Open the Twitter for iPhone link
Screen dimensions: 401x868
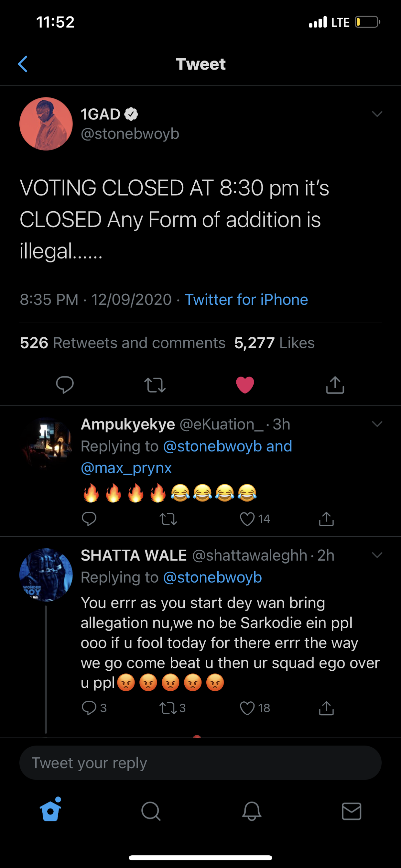coord(246,299)
